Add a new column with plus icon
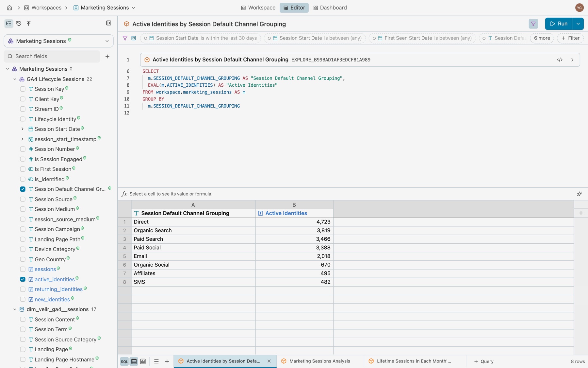Screen dimensions: 588x368 [x=581, y=213]
